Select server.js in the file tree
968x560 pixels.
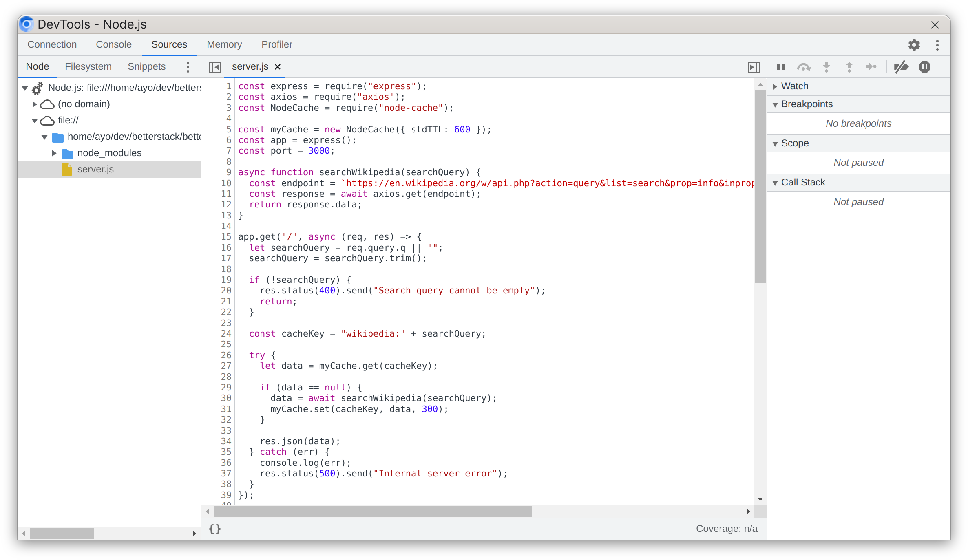coord(95,169)
